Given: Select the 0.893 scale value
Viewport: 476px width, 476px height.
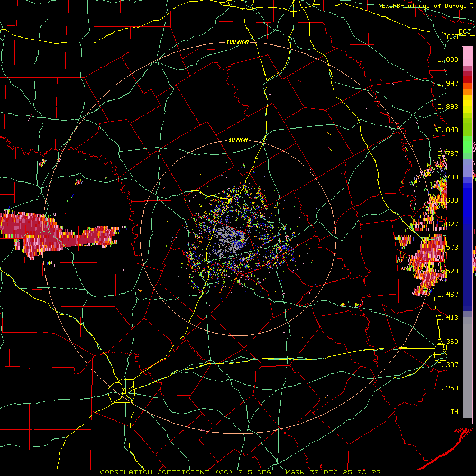Looking at the screenshot, I should pyautogui.click(x=448, y=106).
